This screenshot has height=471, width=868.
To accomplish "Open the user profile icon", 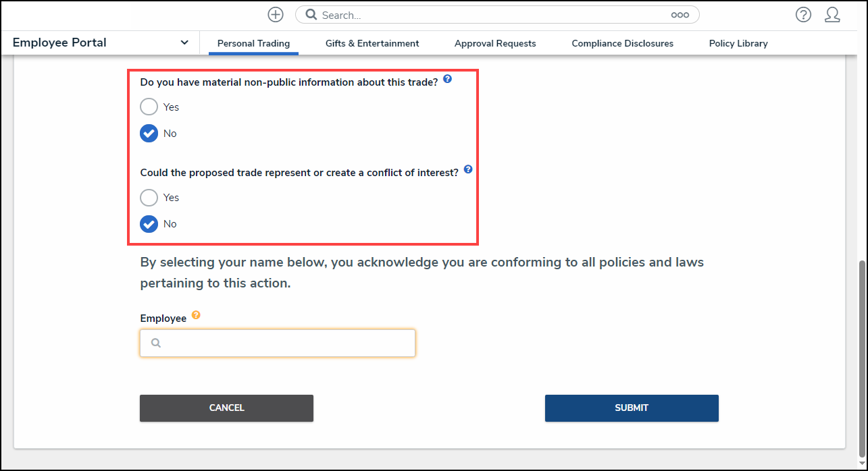I will (x=832, y=14).
